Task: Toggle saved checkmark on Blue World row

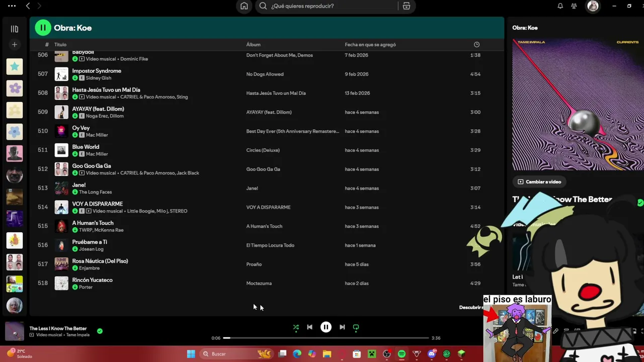Action: coord(75,154)
